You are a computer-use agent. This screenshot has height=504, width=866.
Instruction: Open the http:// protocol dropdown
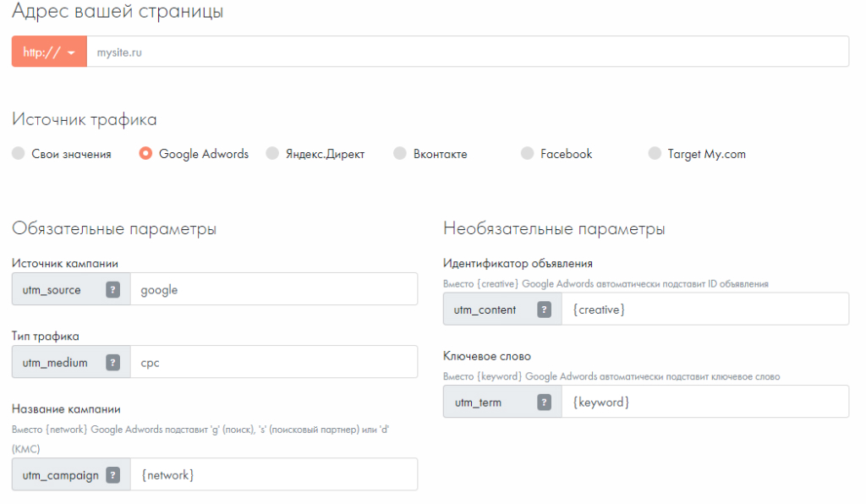49,52
